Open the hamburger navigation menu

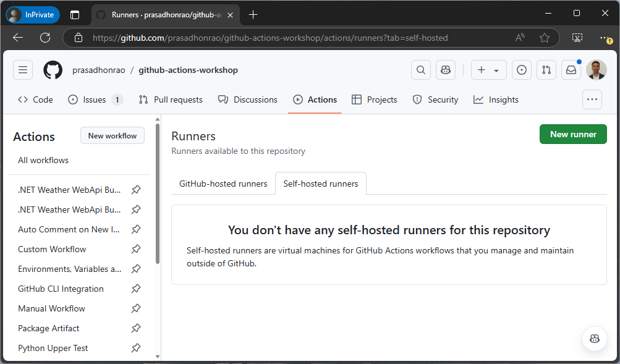[23, 70]
